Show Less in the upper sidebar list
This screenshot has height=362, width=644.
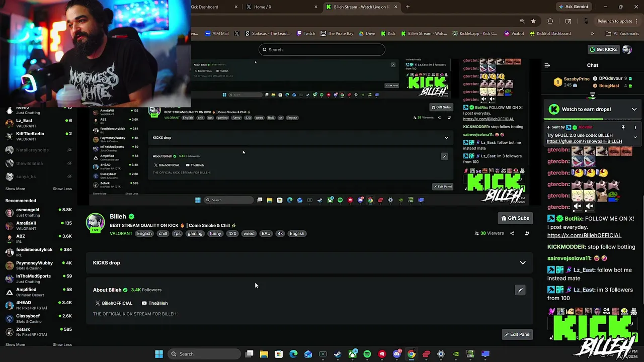click(x=62, y=189)
